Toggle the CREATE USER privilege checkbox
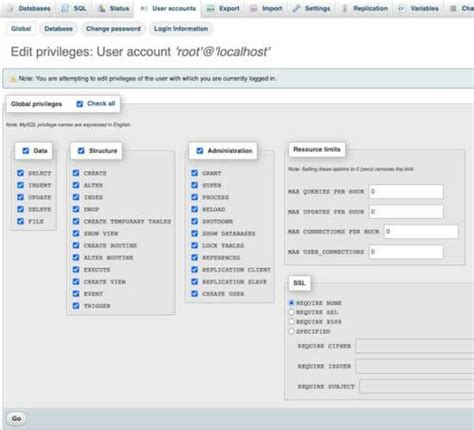 pos(195,294)
